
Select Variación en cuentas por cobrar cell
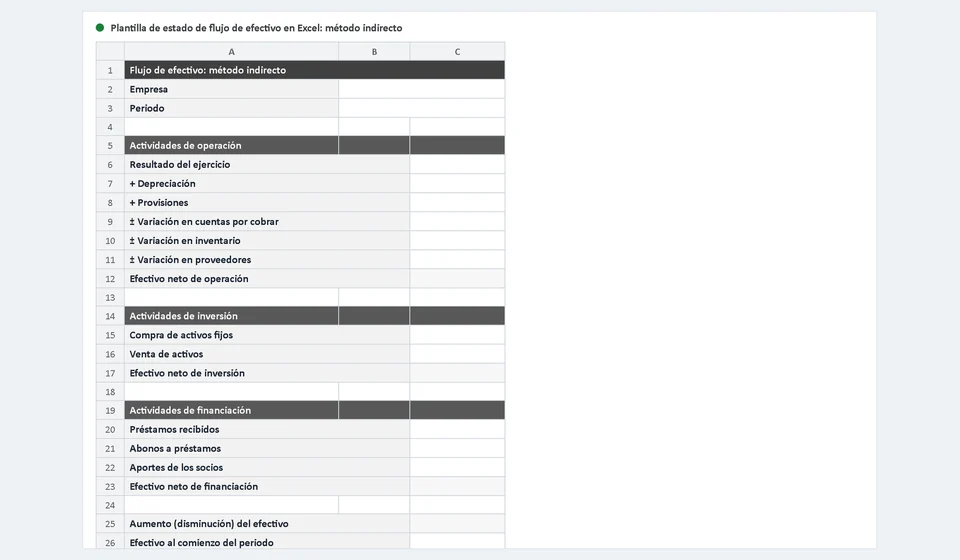point(267,222)
